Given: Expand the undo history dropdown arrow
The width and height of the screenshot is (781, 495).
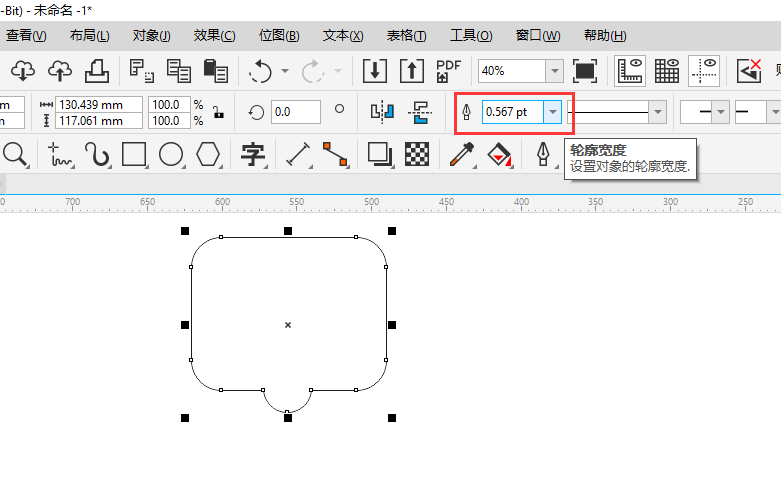Looking at the screenshot, I should coord(285,71).
